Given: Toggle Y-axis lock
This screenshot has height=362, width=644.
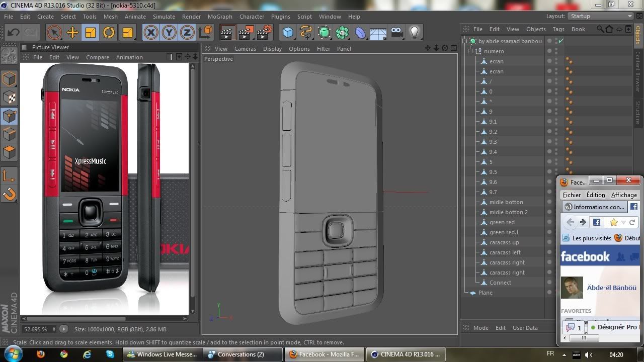Looking at the screenshot, I should [x=169, y=33].
